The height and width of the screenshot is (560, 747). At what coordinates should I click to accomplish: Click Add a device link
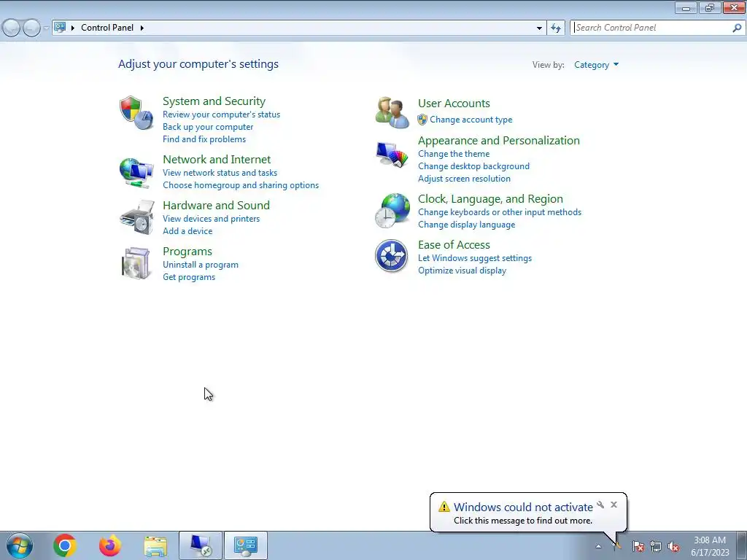187,231
